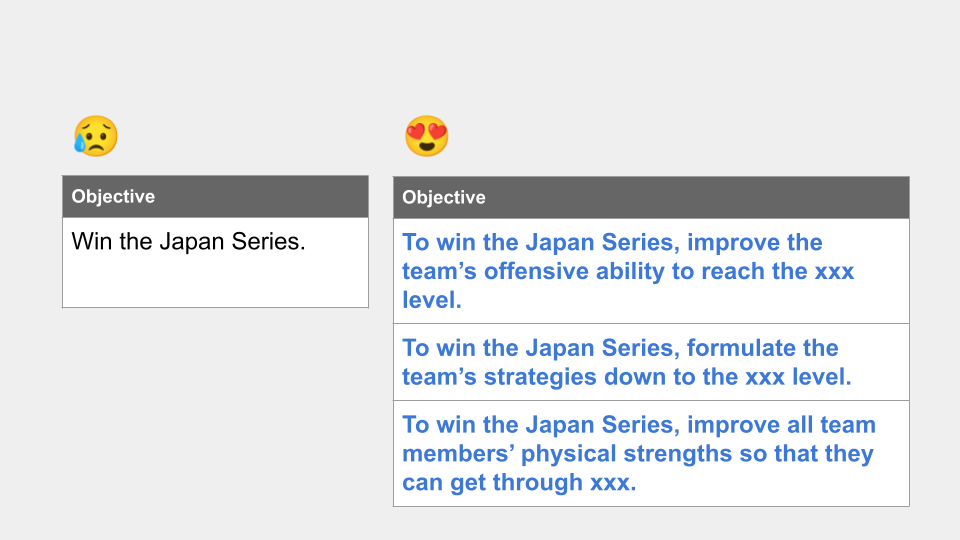Click the word 'members’' in third objective
The width and height of the screenshot is (960, 540).
[x=459, y=454]
